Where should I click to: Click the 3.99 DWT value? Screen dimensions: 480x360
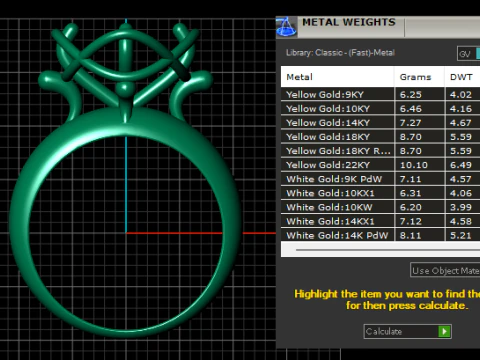(x=461, y=207)
